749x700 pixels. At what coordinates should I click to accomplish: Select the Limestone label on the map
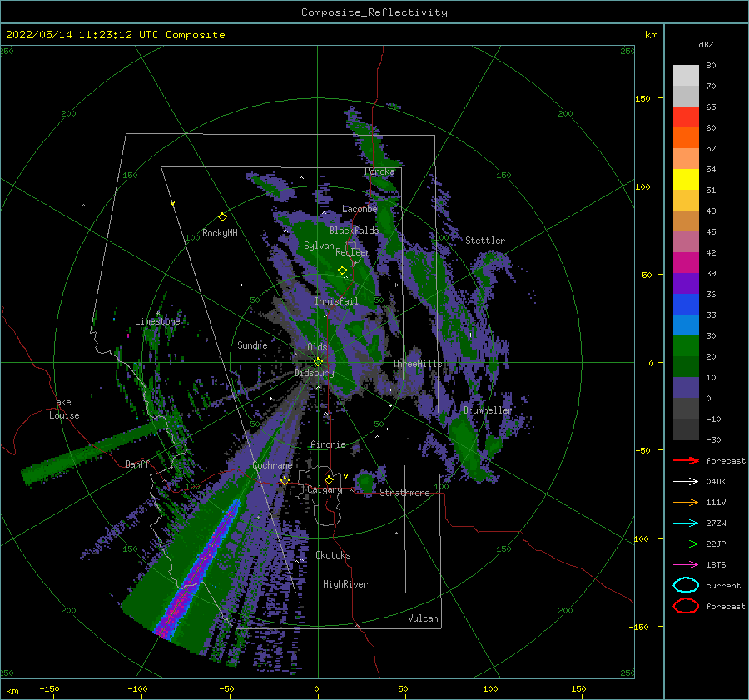tap(157, 321)
